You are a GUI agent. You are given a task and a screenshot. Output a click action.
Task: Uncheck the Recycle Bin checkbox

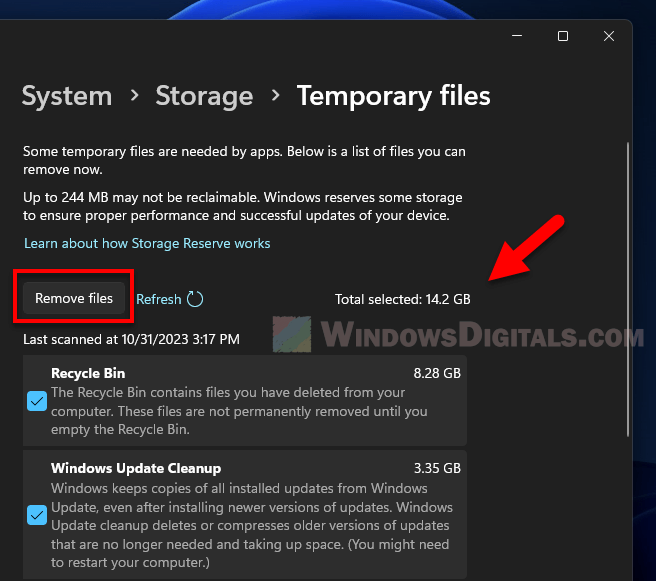37,401
